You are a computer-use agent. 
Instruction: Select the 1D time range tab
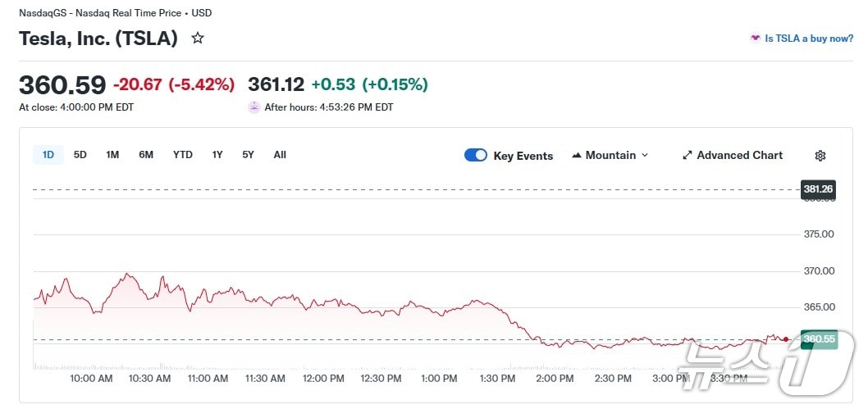pyautogui.click(x=48, y=155)
